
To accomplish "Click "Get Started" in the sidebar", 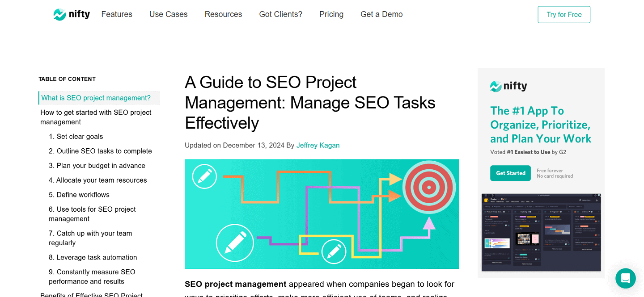I will tap(510, 173).
